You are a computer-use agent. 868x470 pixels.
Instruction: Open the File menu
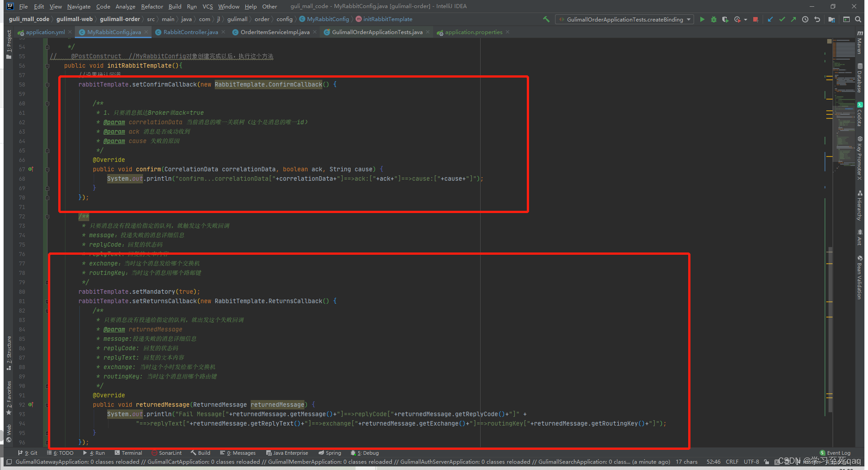pos(23,6)
